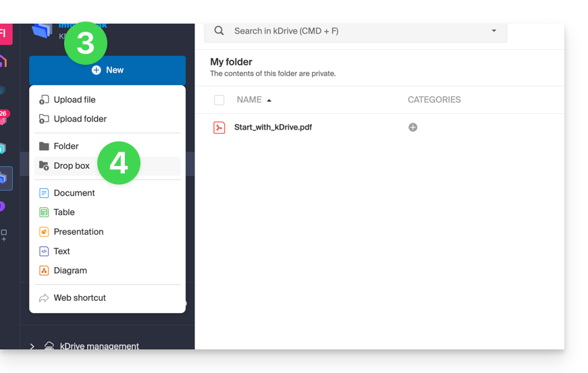Click the My folder heading
Viewport: 588px width, 373px height.
pos(231,62)
